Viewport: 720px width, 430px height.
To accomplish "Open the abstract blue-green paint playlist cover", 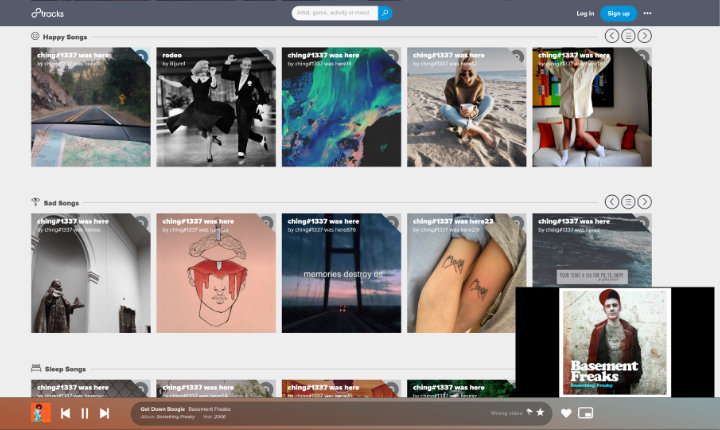I will [341, 107].
